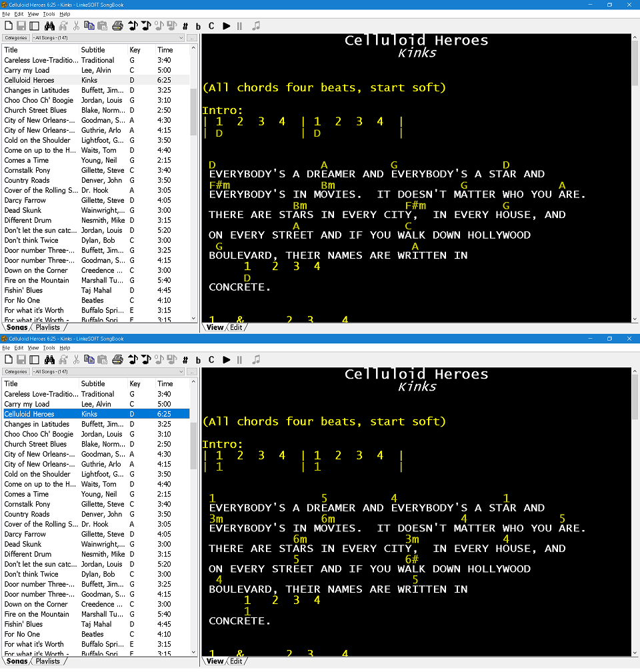Select 'Country Roads' song in top window list

coord(96,181)
